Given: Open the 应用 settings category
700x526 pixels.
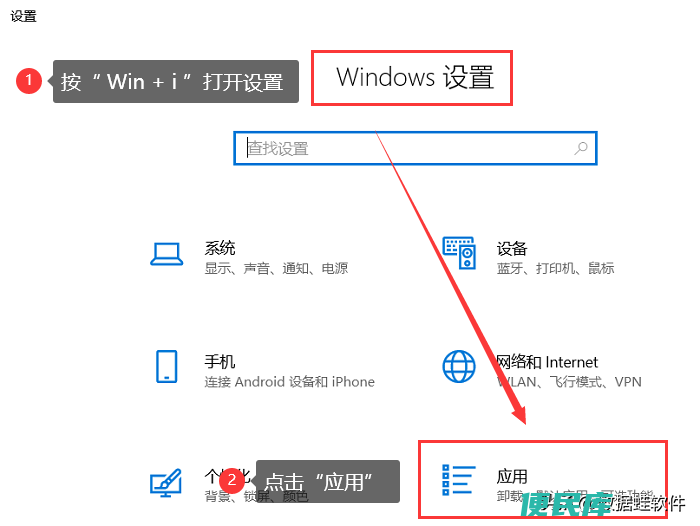Looking at the screenshot, I should pyautogui.click(x=512, y=476).
